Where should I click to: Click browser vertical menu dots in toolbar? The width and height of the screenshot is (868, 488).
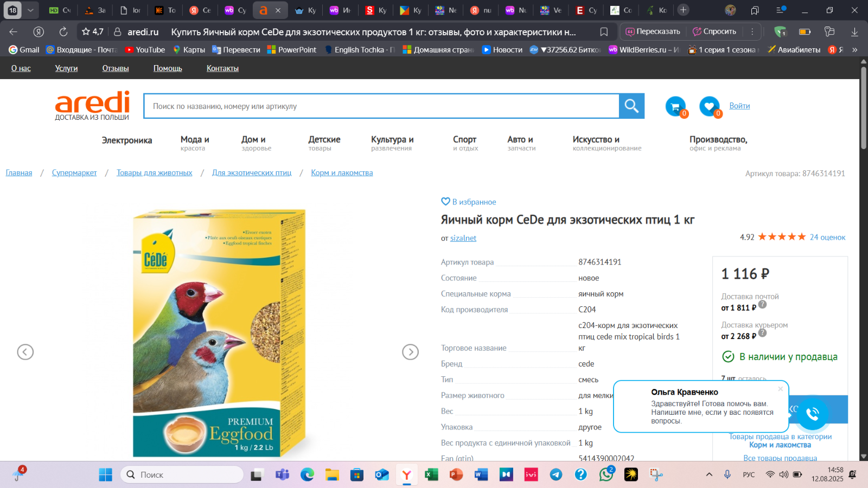coord(752,31)
